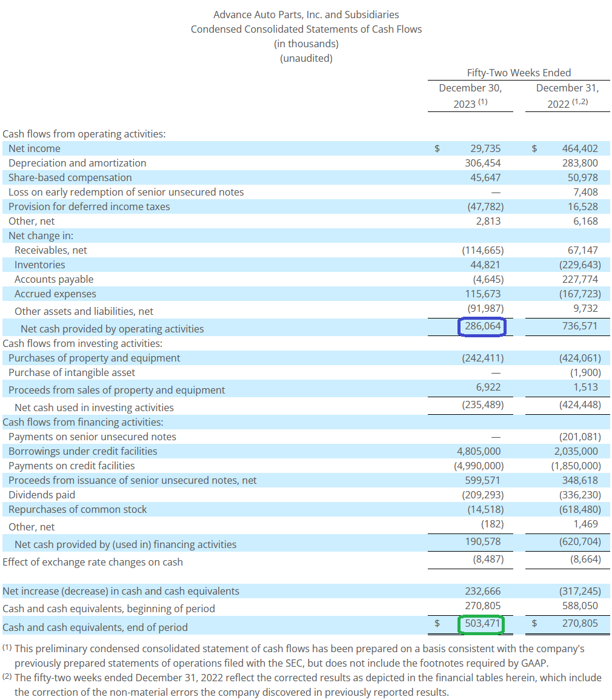Viewport: 612px width, 700px height.
Task: Select the 2022 net income value 464,402
Action: pos(580,149)
